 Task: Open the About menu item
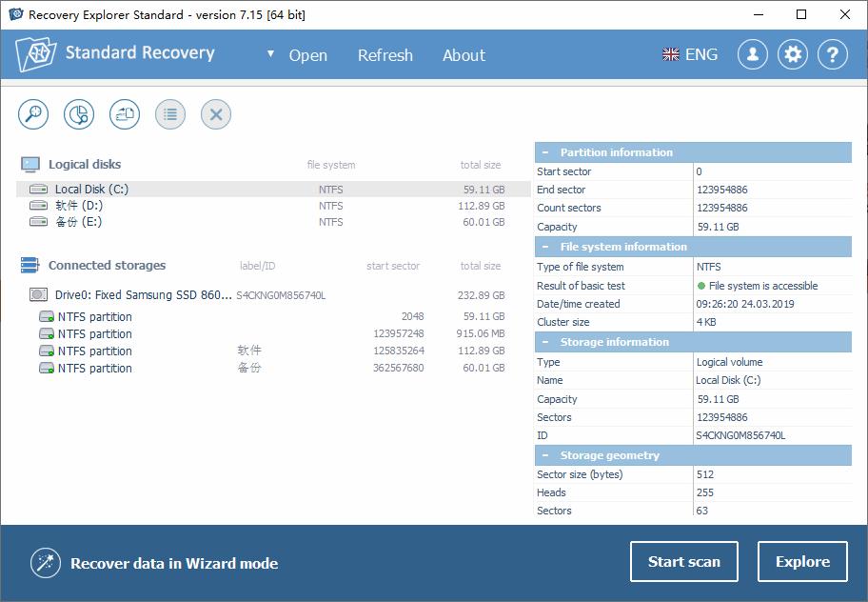click(x=464, y=55)
